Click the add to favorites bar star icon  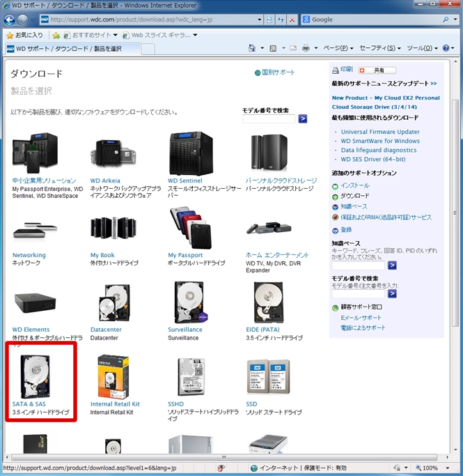56,36
